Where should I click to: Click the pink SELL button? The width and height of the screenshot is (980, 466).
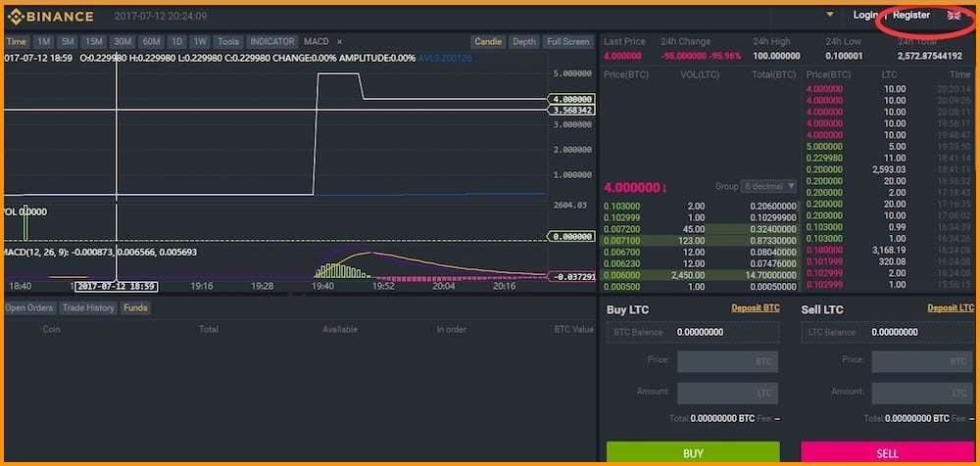click(x=888, y=452)
